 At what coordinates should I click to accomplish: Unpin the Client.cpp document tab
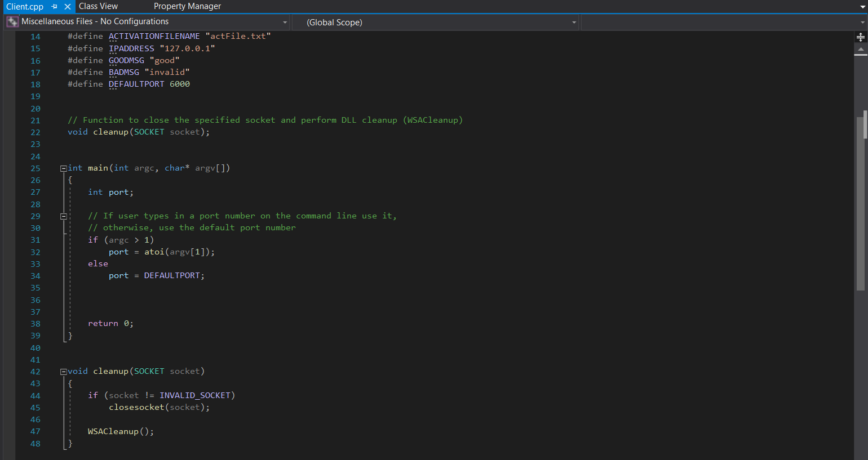click(55, 6)
